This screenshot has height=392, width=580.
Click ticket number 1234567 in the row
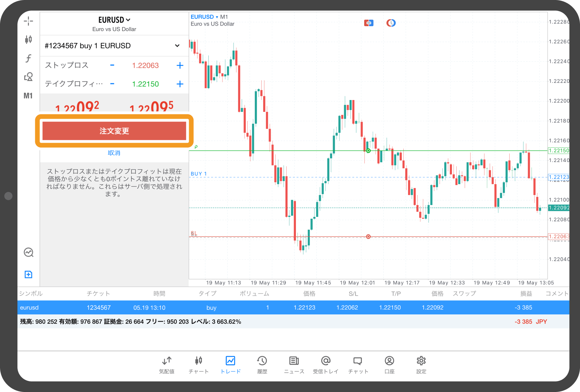click(x=98, y=308)
